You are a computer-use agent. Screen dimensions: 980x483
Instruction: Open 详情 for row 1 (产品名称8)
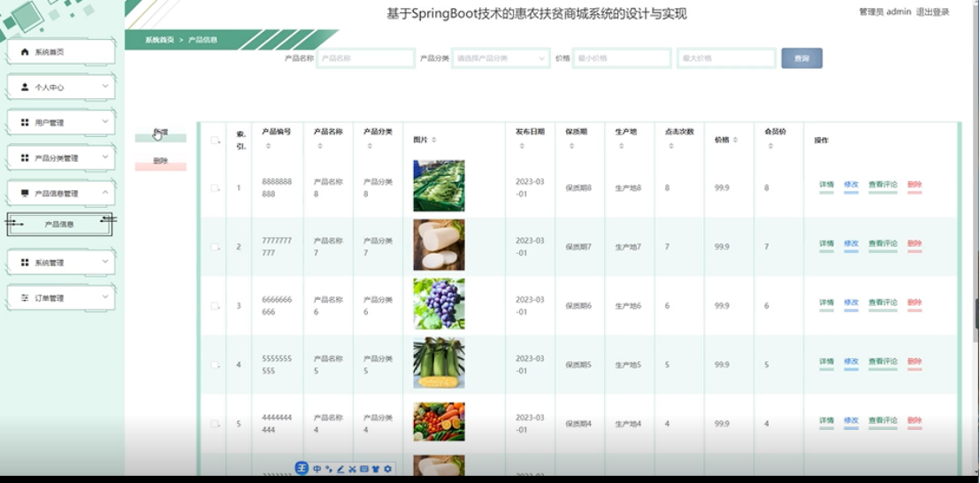coord(826,185)
